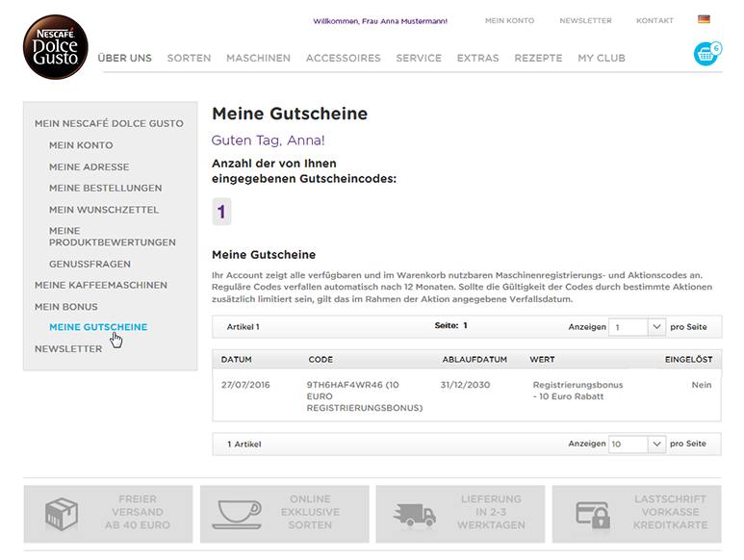
Task: Click the CODE column header
Action: tap(321, 360)
